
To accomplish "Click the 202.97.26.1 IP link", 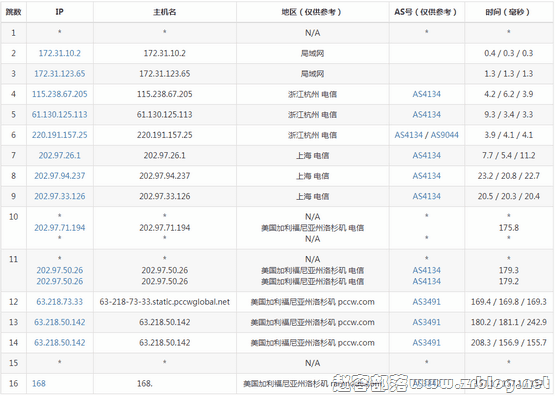I will point(59,155).
